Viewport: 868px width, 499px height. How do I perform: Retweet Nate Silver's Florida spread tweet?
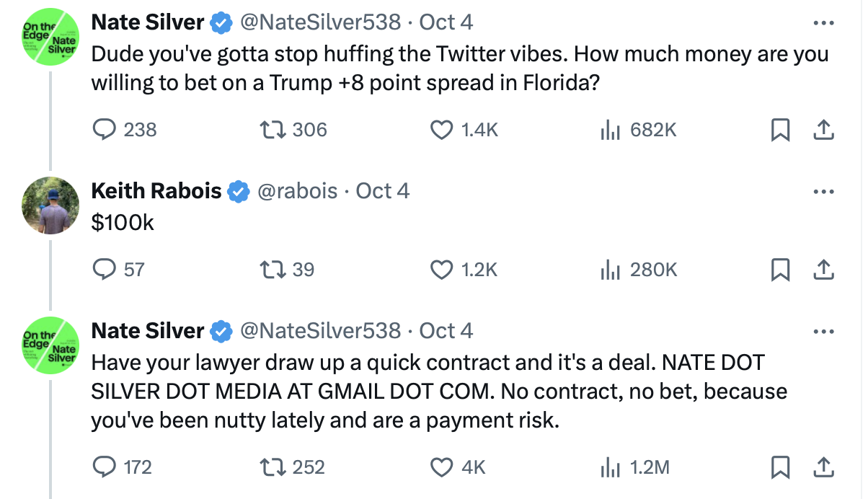(273, 130)
